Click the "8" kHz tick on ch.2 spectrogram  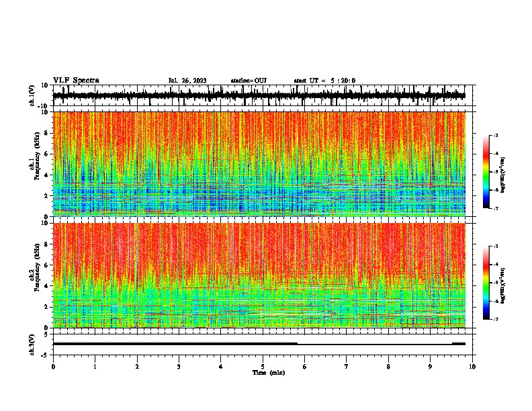coord(46,244)
